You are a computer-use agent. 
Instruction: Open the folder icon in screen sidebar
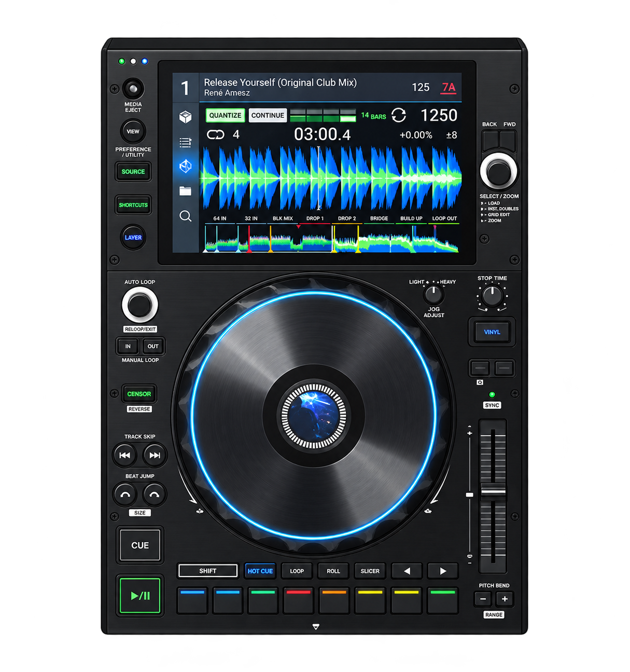pyautogui.click(x=185, y=191)
